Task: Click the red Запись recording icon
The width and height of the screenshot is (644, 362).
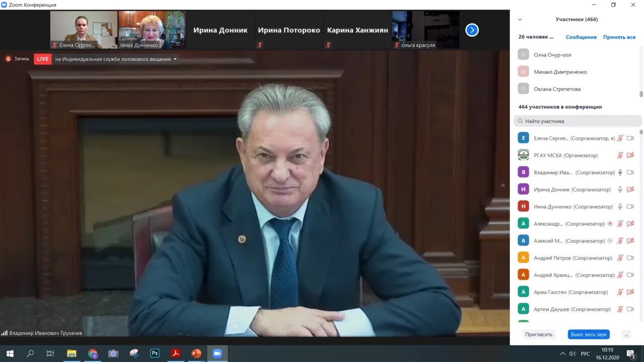Action: [8, 59]
